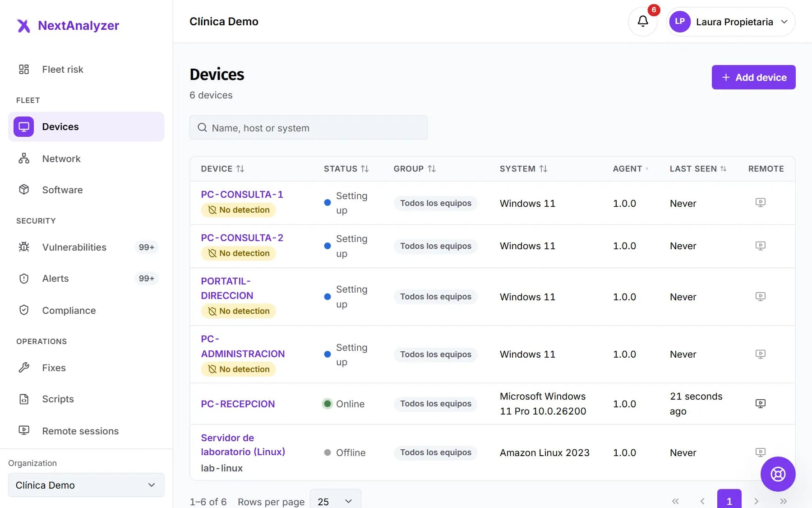
Task: Open remote session for PC-CONSULTA-2
Action: tap(760, 246)
